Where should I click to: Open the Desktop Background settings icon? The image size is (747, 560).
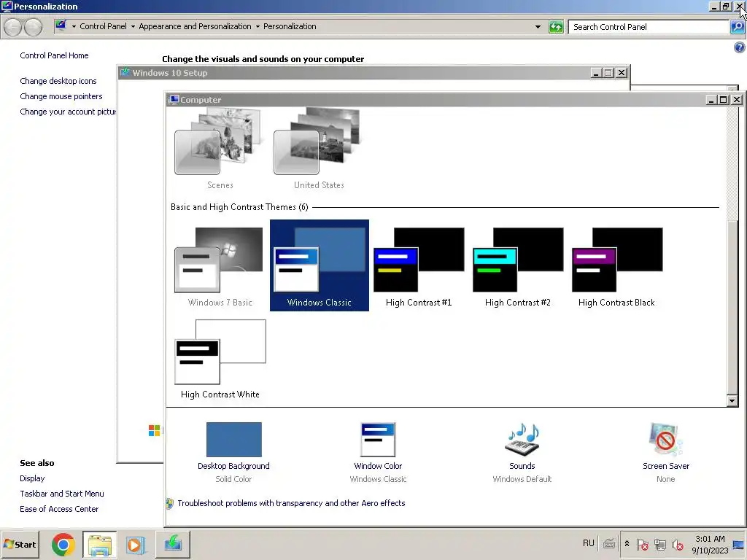[234, 439]
